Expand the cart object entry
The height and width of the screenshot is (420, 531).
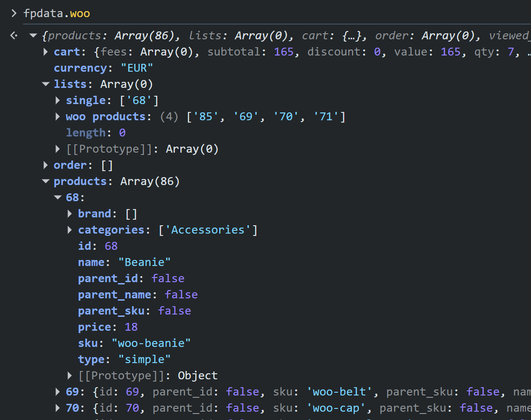[45, 52]
